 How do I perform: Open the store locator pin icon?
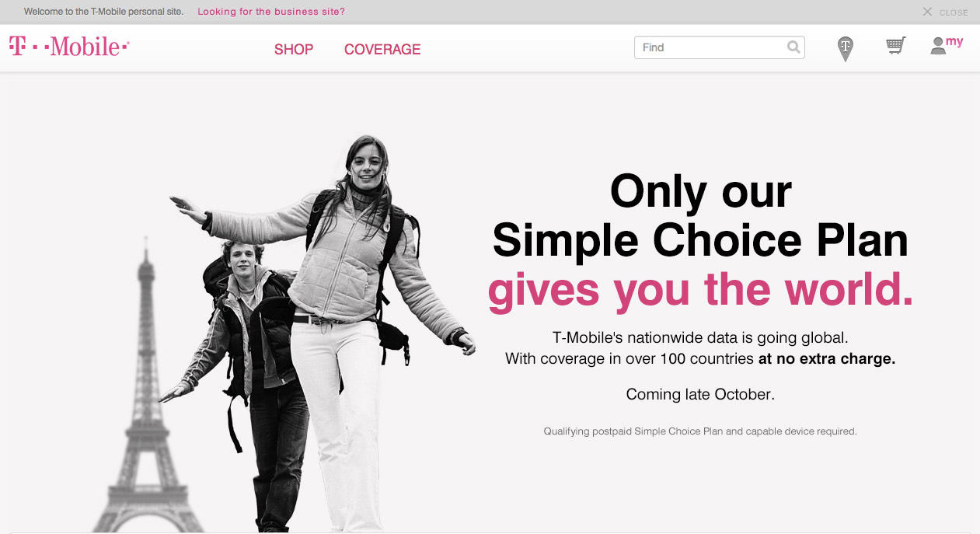(845, 49)
